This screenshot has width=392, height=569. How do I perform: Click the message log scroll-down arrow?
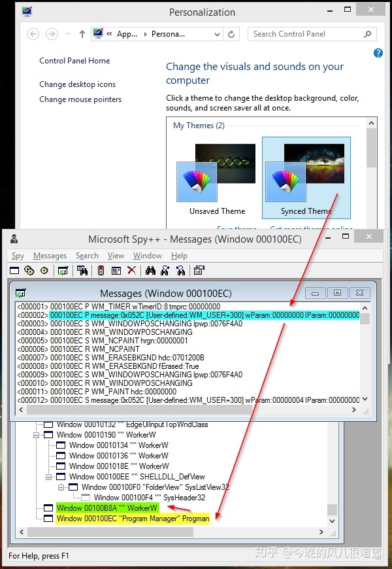[365, 399]
